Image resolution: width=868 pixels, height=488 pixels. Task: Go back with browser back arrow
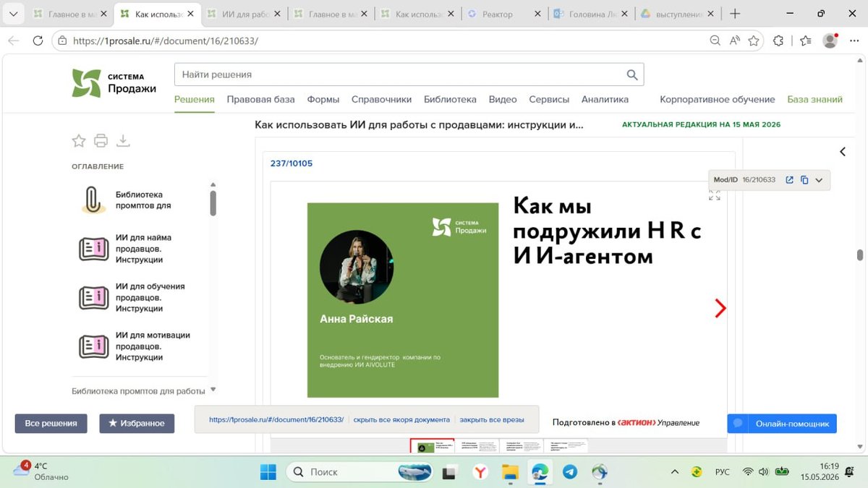point(13,41)
